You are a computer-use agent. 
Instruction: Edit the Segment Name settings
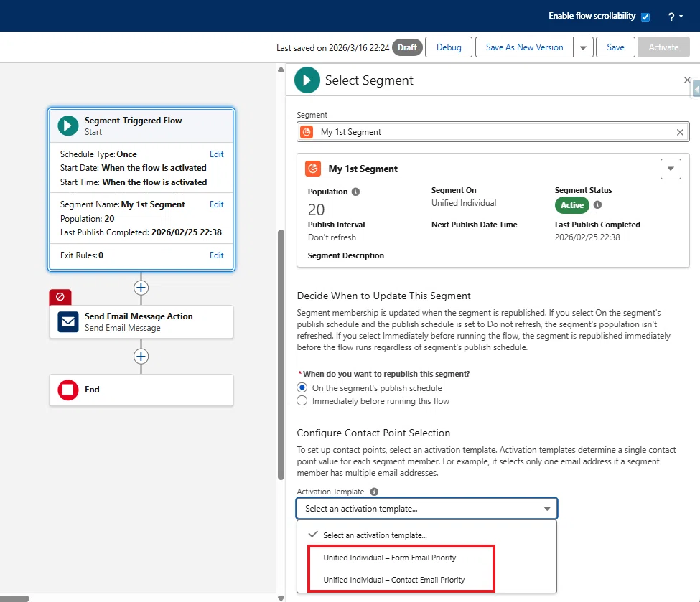[x=217, y=204]
